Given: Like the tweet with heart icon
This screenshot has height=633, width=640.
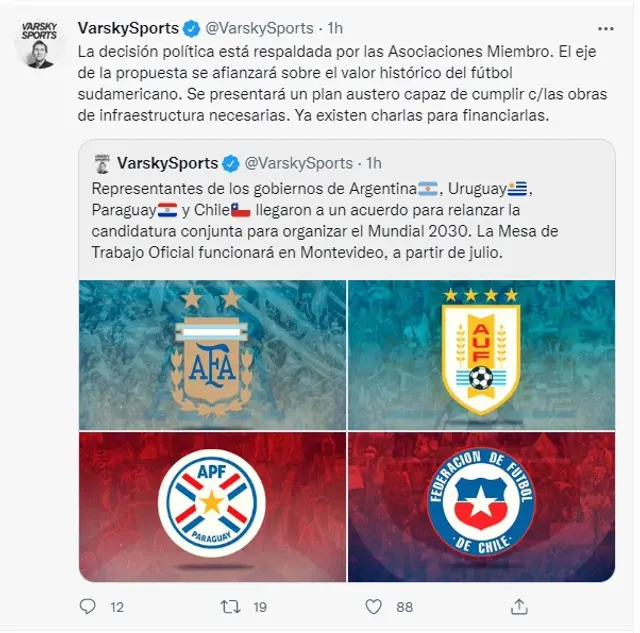Looking at the screenshot, I should tap(373, 607).
